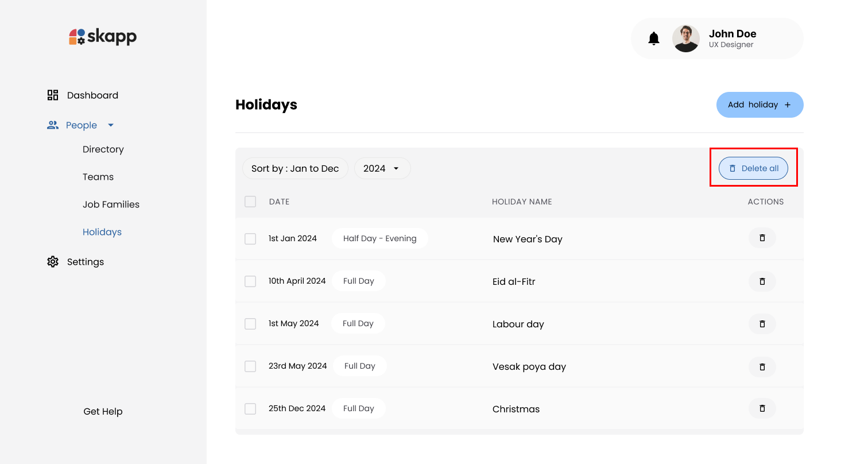
Task: Delete the New Year's Day holiday
Action: 762,238
